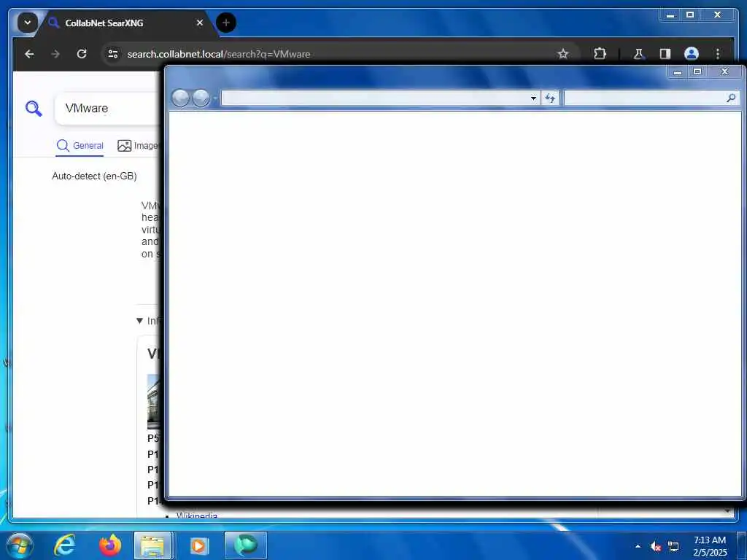
Task: Maximize the front Explorer window
Action: [697, 72]
